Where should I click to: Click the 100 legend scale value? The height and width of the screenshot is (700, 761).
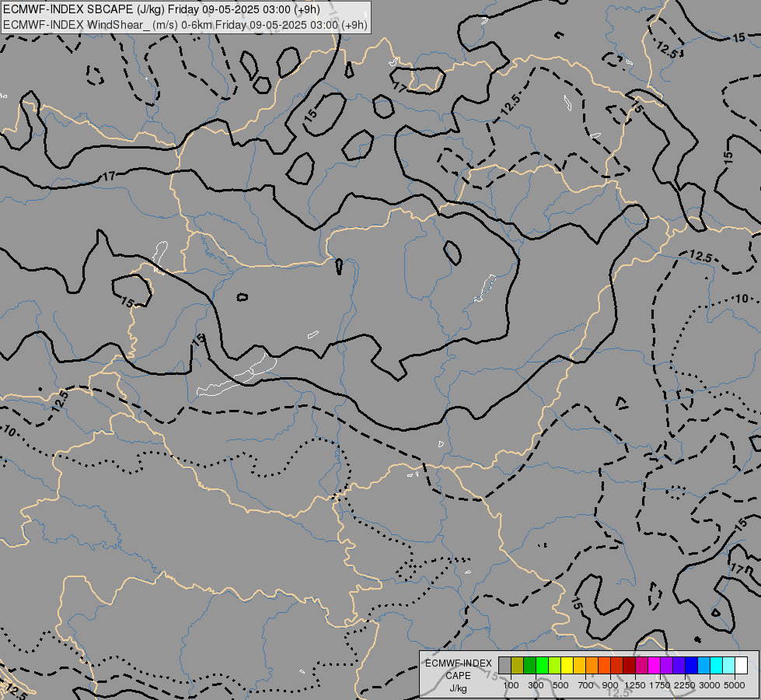pyautogui.click(x=511, y=685)
